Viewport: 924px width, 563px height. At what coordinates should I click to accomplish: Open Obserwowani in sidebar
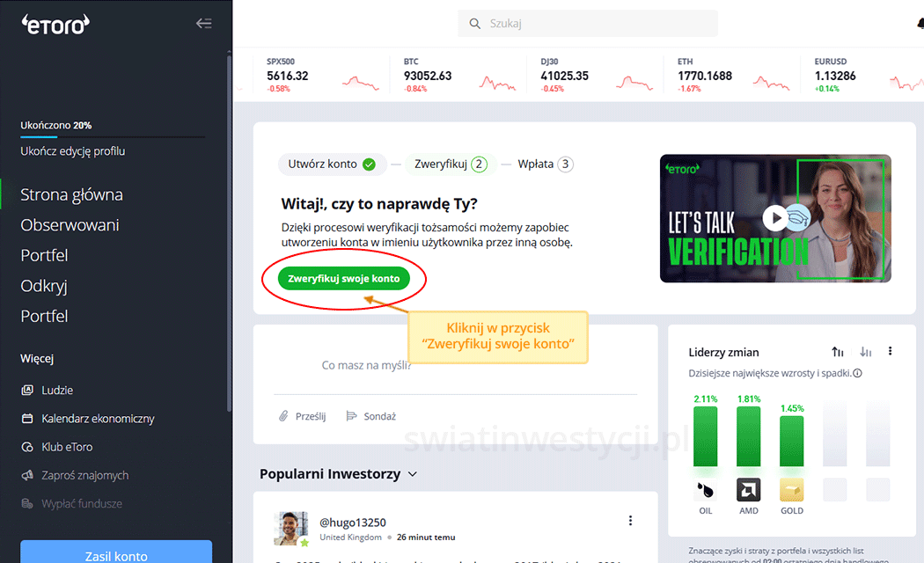pos(70,225)
